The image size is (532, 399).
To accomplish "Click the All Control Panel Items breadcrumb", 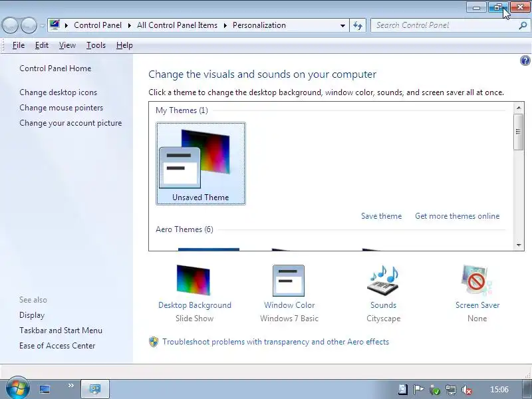I will pyautogui.click(x=177, y=25).
